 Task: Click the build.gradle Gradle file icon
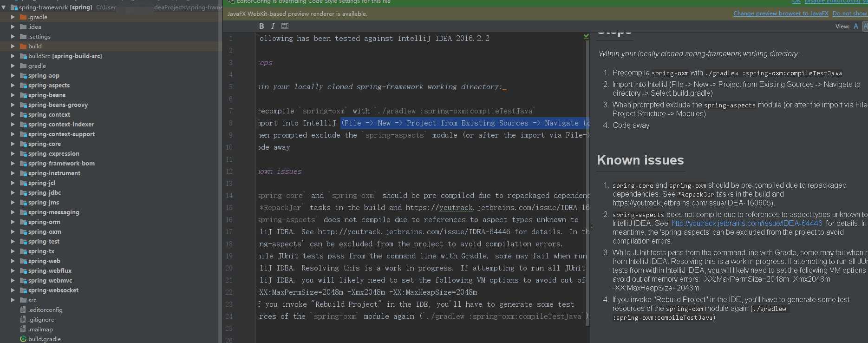[23, 339]
